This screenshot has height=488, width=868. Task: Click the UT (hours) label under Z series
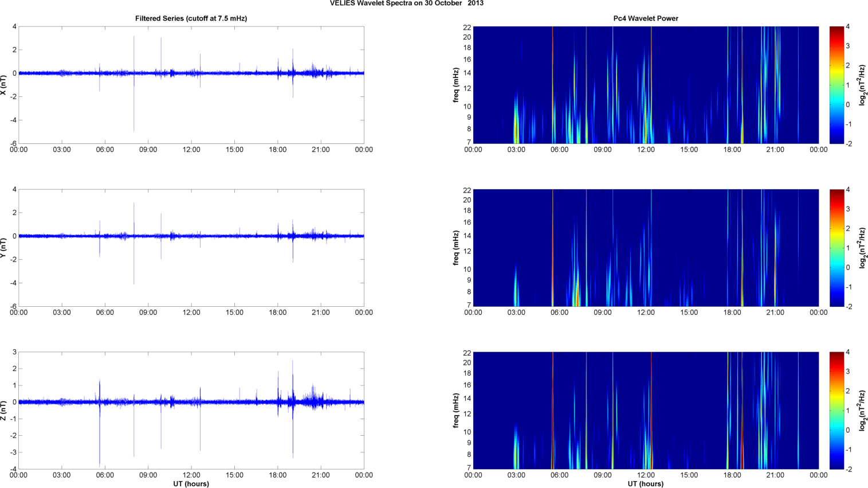pyautogui.click(x=191, y=483)
